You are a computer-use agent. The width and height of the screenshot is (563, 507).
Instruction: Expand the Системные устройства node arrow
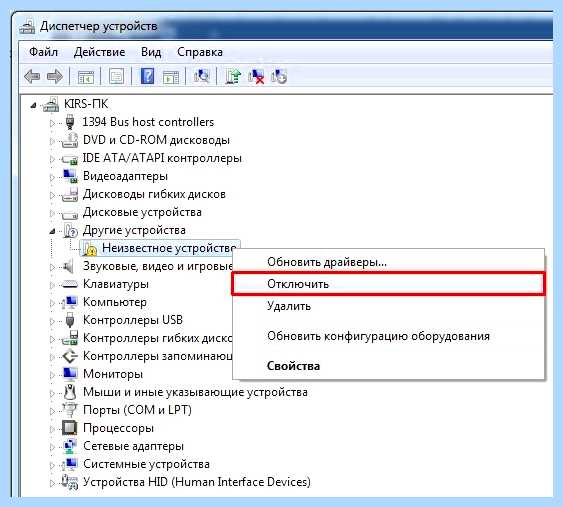click(52, 465)
